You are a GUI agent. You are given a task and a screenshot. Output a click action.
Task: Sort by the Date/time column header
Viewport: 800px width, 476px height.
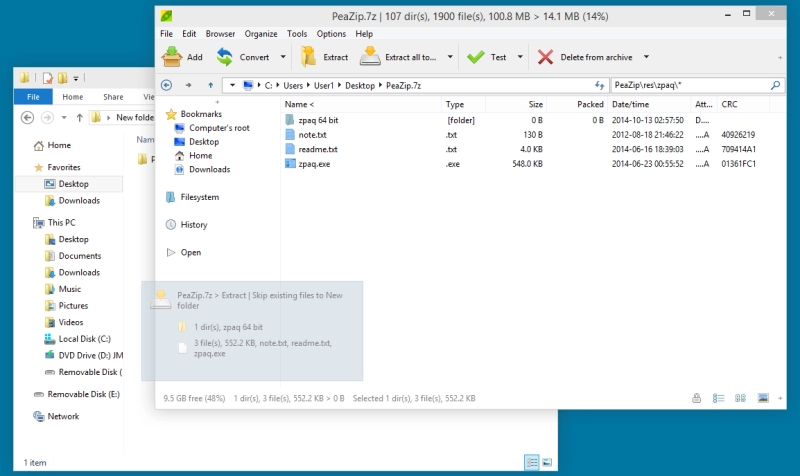point(649,104)
